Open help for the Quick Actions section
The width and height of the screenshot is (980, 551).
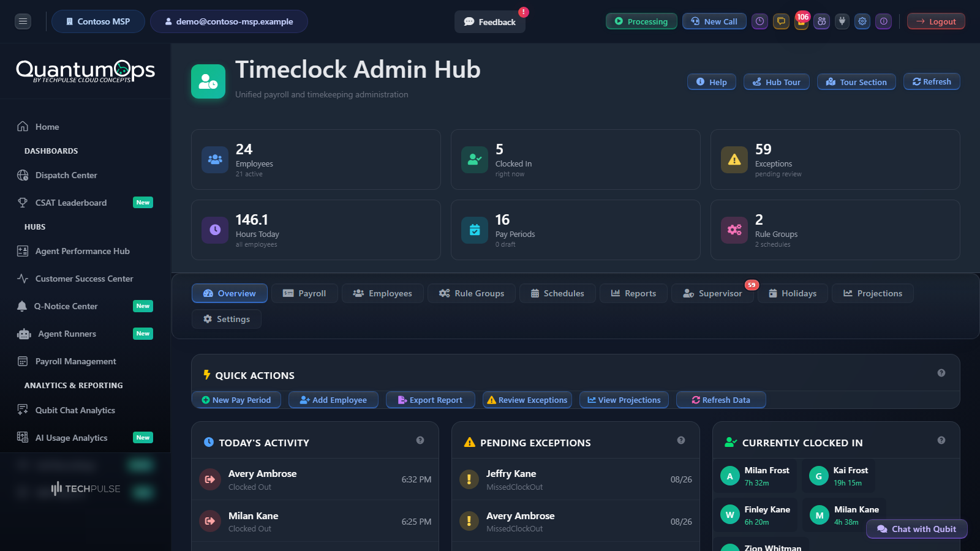941,373
